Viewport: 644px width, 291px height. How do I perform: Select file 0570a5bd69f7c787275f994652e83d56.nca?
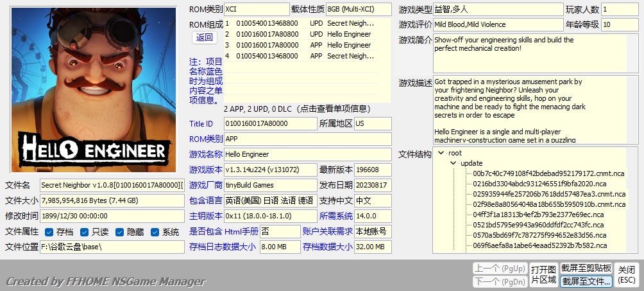pos(539,236)
